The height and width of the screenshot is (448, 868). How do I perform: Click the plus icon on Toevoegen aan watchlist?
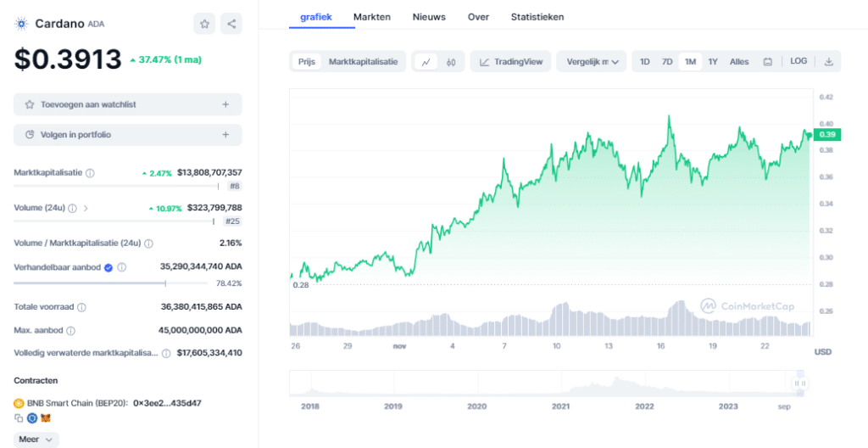coord(225,104)
